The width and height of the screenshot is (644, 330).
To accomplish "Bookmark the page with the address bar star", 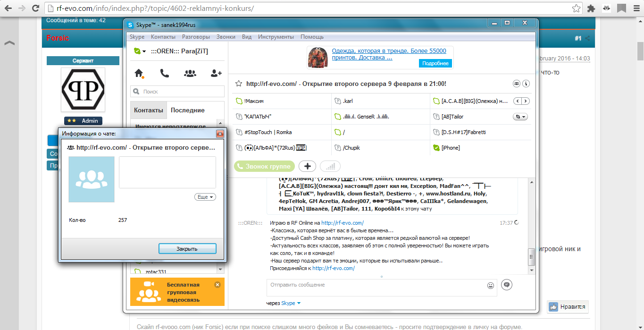I will pos(576,8).
